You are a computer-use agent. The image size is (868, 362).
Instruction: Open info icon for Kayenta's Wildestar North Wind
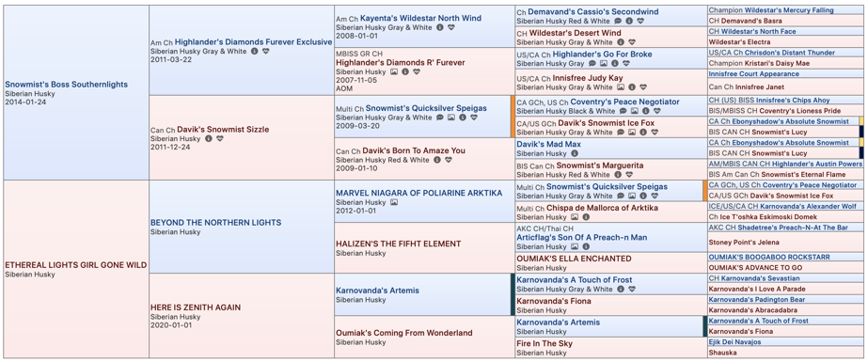439,27
